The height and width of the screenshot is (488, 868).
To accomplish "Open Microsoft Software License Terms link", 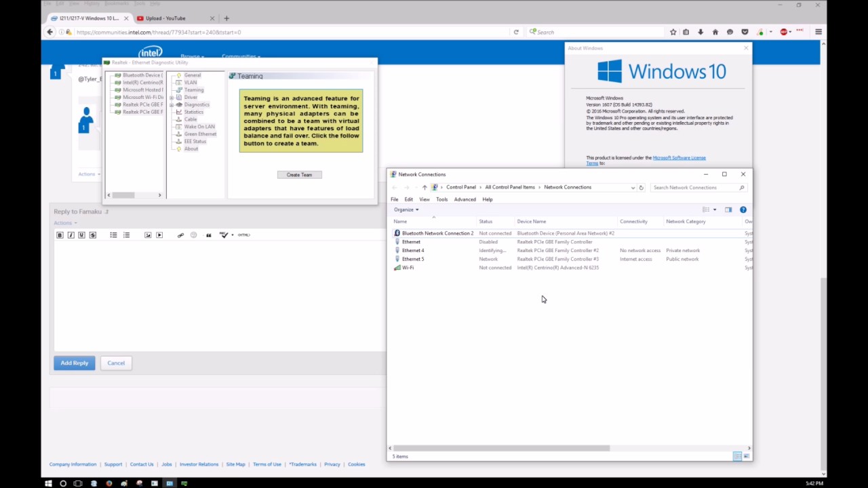I will pyautogui.click(x=679, y=158).
